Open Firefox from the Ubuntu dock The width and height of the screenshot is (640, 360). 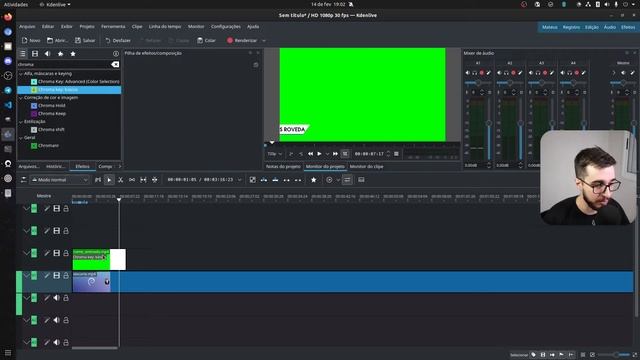pyautogui.click(x=8, y=17)
